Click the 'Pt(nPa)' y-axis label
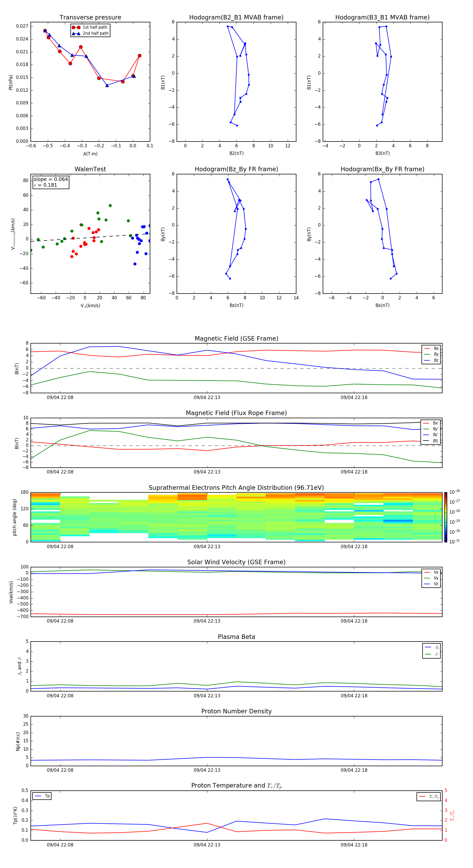The width and height of the screenshot is (473, 868). 11,82
